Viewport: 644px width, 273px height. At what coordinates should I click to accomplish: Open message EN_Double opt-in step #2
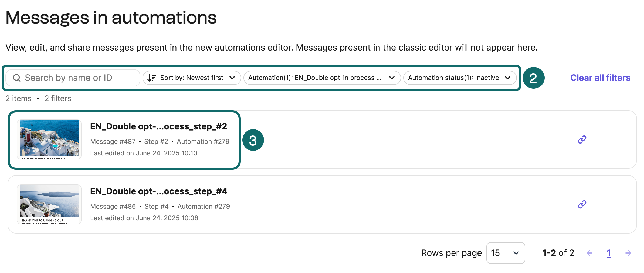pos(159,126)
